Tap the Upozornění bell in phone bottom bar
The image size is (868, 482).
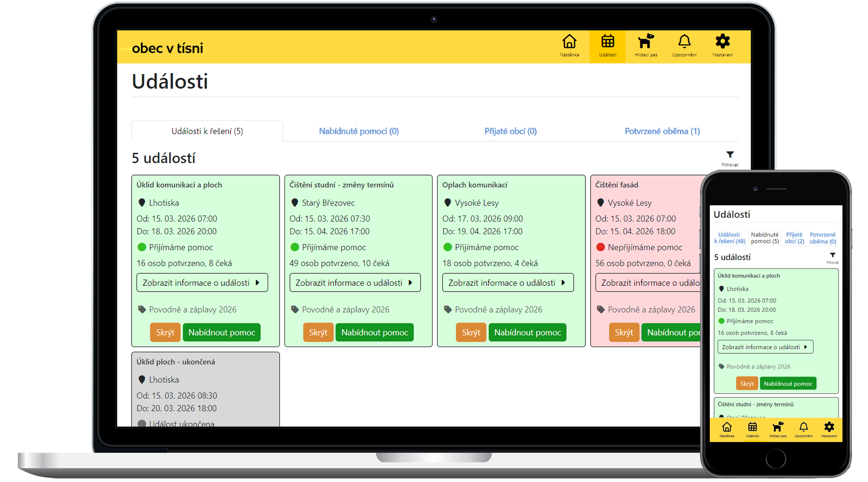coord(803,429)
